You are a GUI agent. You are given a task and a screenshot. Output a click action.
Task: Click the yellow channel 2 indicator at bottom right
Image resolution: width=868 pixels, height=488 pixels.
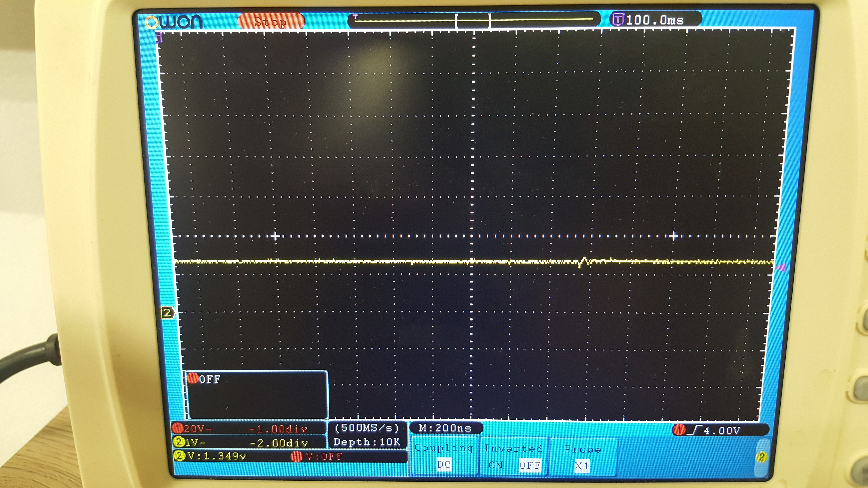(x=761, y=457)
